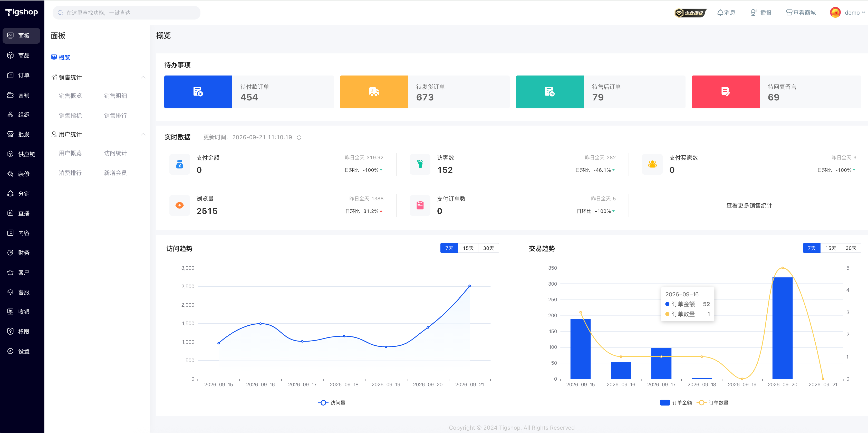The height and width of the screenshot is (433, 868).
Task: Open the 装修 decoration sidebar icon
Action: pos(11,174)
